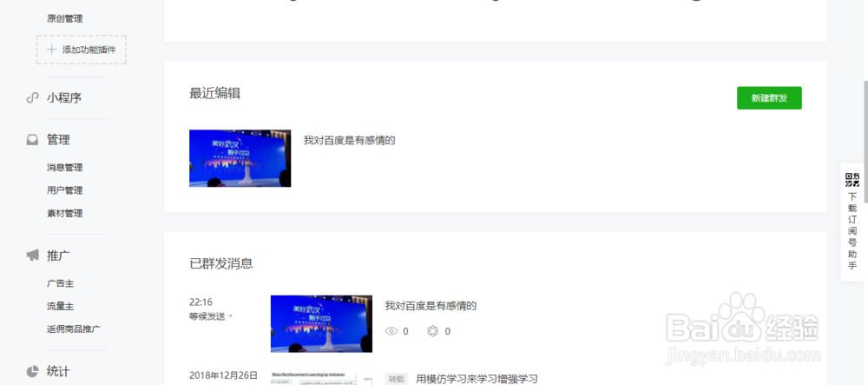Select the 管理 sidebar section label

[58, 140]
